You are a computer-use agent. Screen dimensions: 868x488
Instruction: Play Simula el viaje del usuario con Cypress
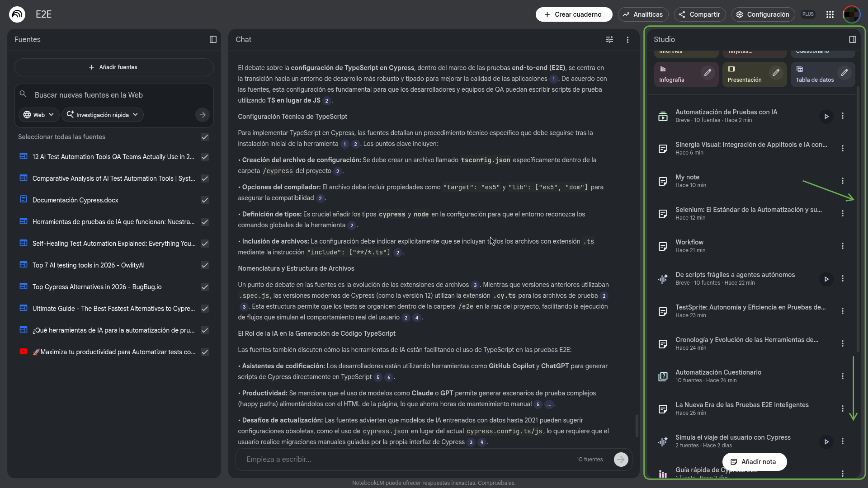point(826,441)
